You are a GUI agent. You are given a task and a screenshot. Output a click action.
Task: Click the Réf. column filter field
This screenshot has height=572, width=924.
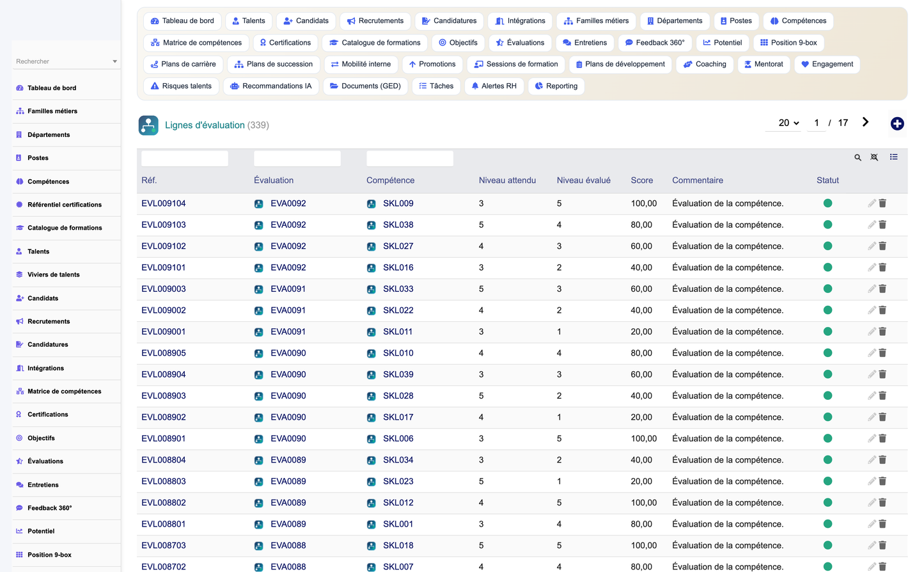click(185, 159)
